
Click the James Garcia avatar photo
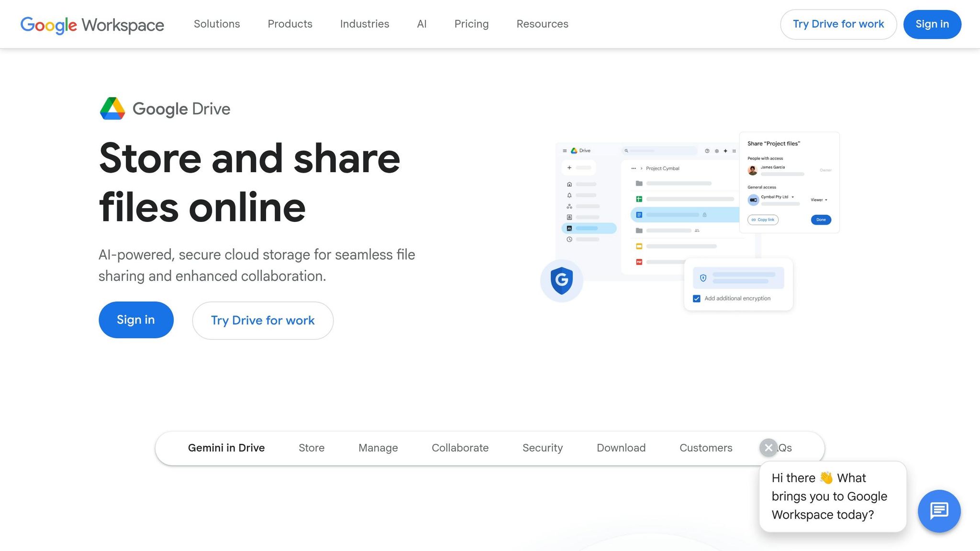753,170
